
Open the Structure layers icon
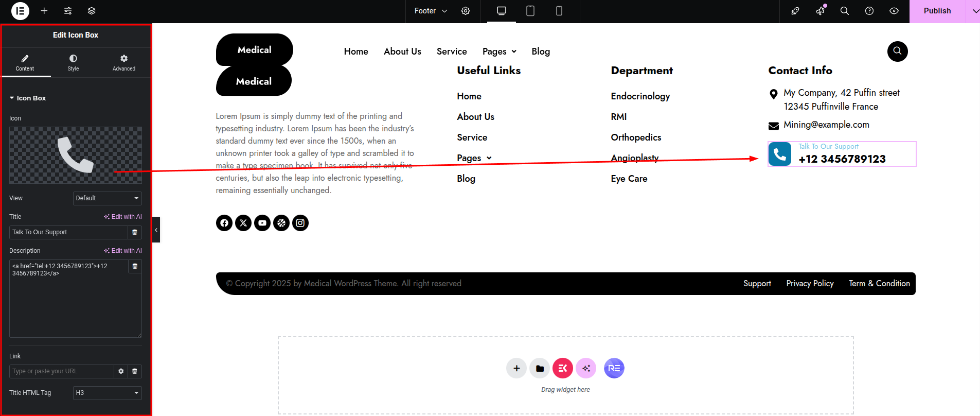click(x=92, y=11)
